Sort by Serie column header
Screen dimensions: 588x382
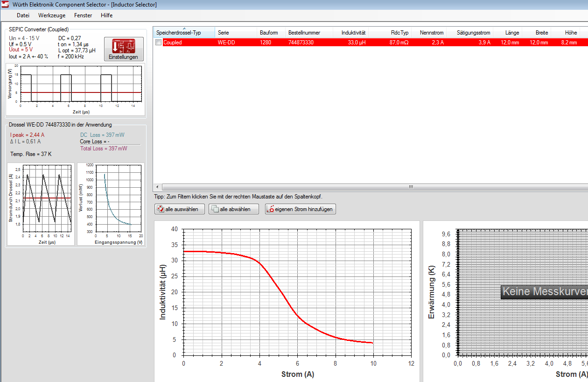pyautogui.click(x=236, y=33)
